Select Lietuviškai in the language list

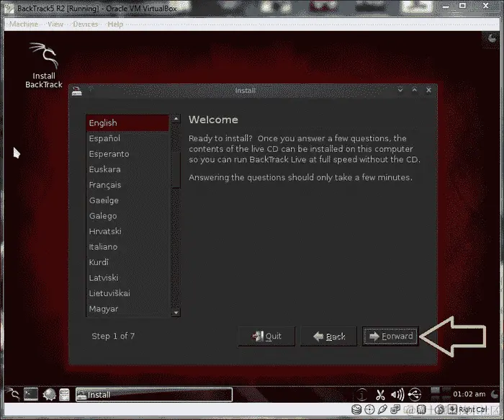pos(127,293)
